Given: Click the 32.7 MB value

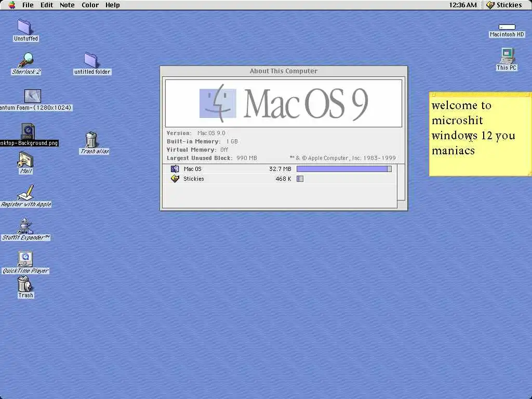Looking at the screenshot, I should pos(280,169).
